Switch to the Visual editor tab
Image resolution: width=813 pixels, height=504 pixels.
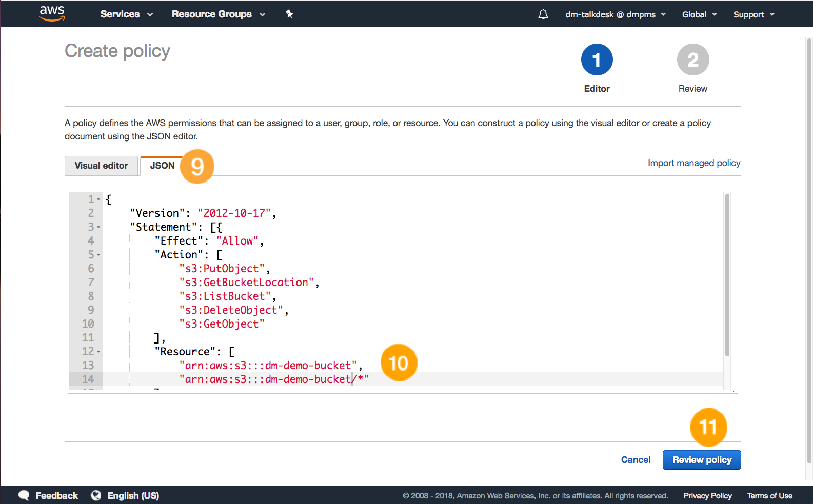[101, 166]
